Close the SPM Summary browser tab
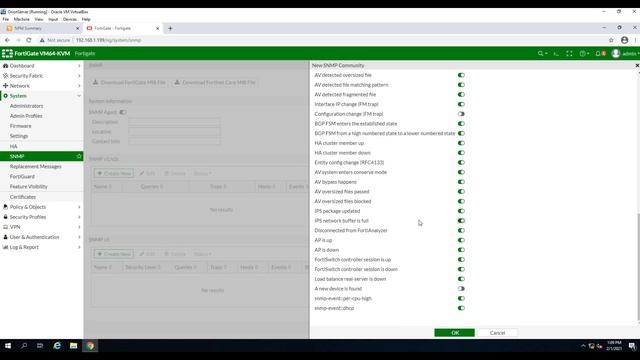Screen dimensions: 640x360 click(78, 28)
